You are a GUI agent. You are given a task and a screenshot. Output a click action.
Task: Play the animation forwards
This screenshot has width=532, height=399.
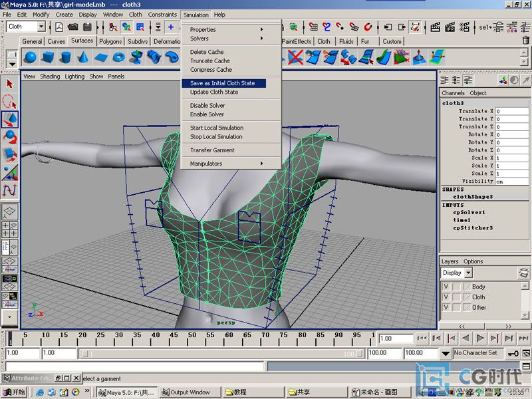coord(480,338)
